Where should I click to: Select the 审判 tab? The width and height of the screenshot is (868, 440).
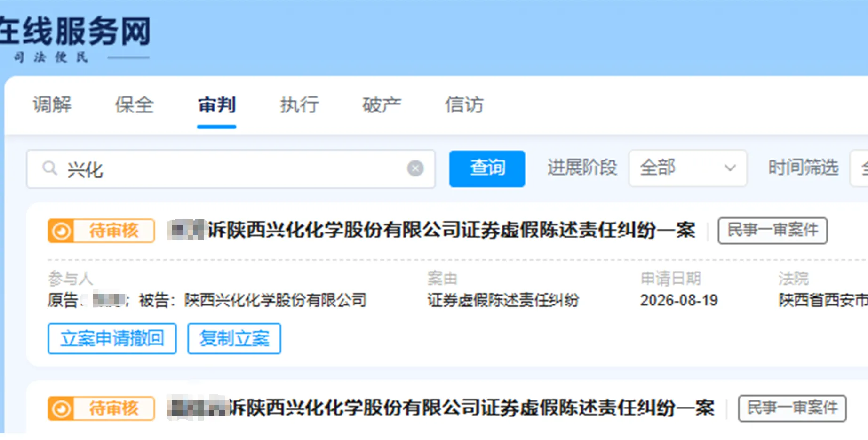click(x=217, y=104)
